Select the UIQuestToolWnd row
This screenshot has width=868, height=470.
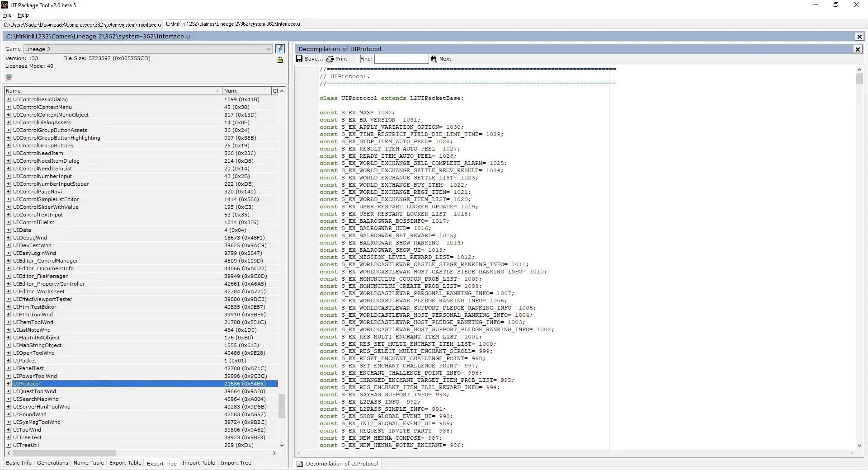coord(142,391)
